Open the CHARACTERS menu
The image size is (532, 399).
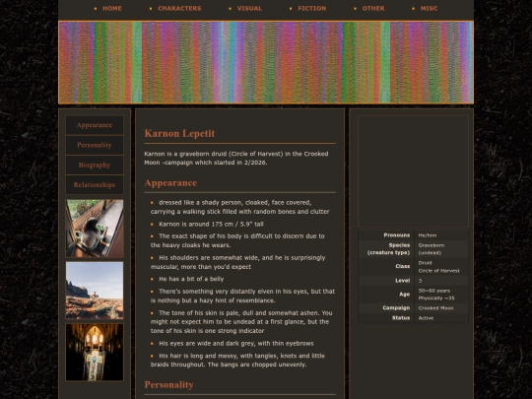click(x=179, y=9)
